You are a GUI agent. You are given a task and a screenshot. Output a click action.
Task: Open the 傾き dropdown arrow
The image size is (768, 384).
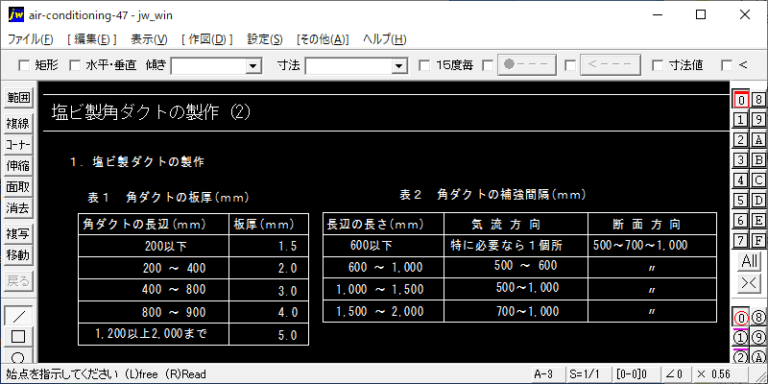[253, 66]
